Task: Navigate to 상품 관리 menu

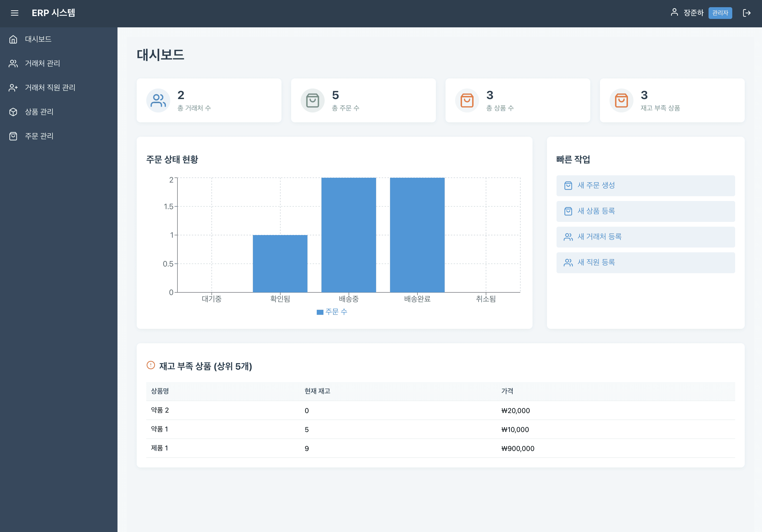Action: click(x=59, y=112)
